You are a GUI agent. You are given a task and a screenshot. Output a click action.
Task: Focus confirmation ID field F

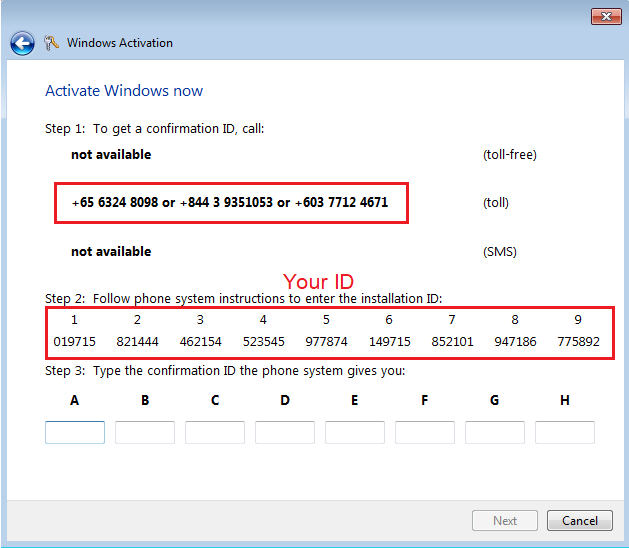[425, 432]
